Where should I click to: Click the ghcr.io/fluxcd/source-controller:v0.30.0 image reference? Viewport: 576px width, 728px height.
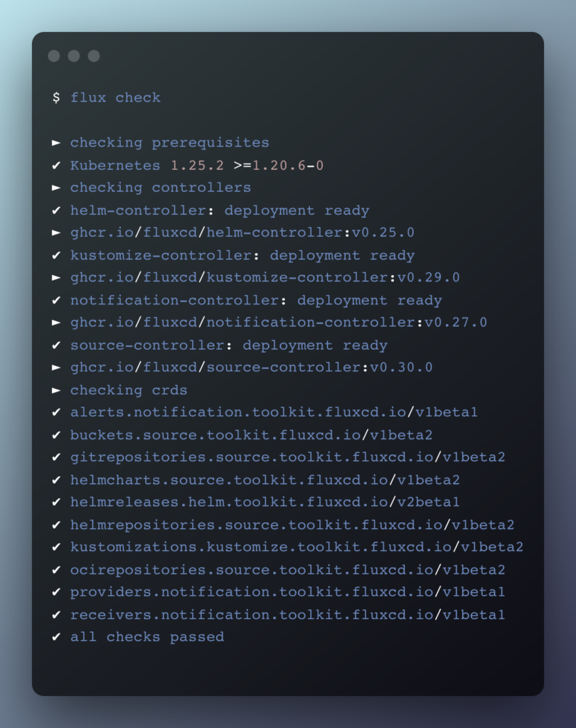pos(251,368)
